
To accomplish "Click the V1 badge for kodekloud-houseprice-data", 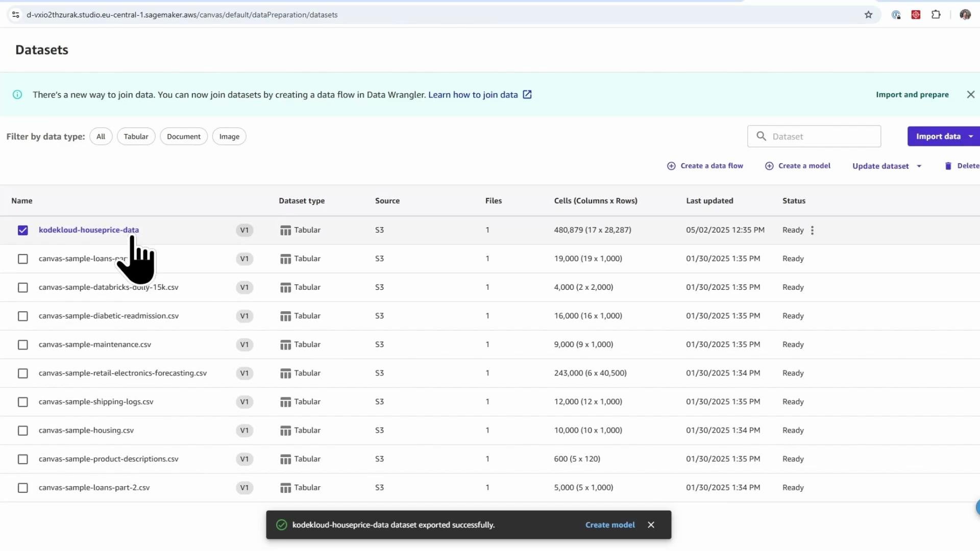I will pos(244,230).
